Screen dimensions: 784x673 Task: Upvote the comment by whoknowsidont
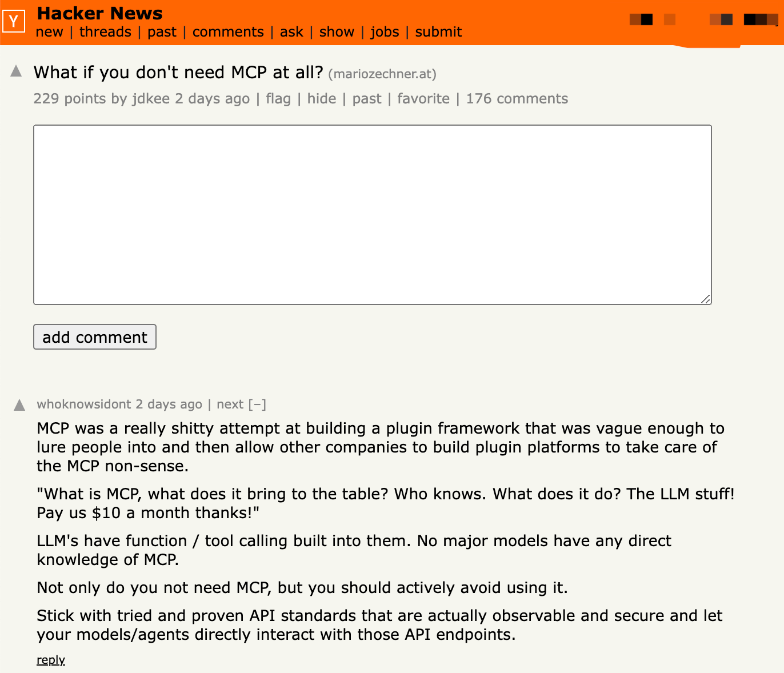point(19,405)
